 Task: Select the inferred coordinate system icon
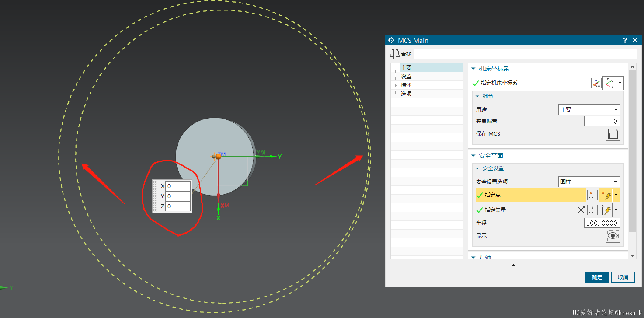pos(609,83)
